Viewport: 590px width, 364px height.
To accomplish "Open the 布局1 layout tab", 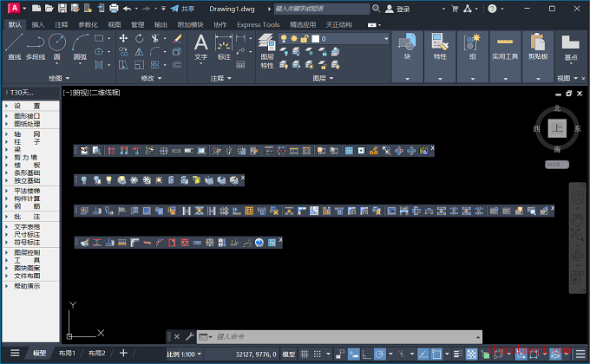I will pyautogui.click(x=67, y=354).
